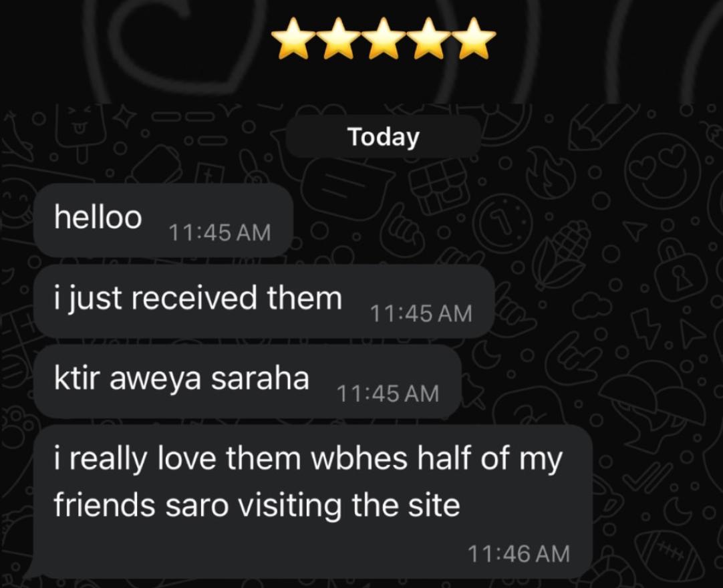This screenshot has width=723, height=588.
Task: Click the heart-eyes smiley doodle in wallpaper
Action: point(664,172)
